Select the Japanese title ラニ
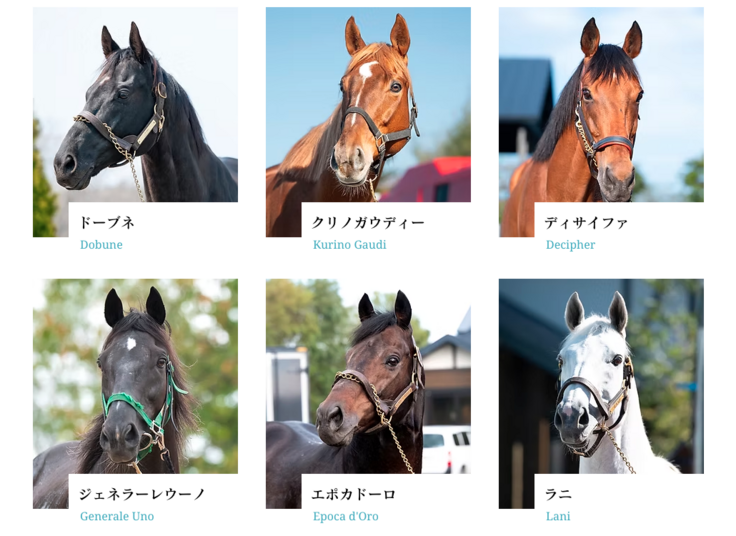This screenshot has width=736, height=536. [x=558, y=494]
